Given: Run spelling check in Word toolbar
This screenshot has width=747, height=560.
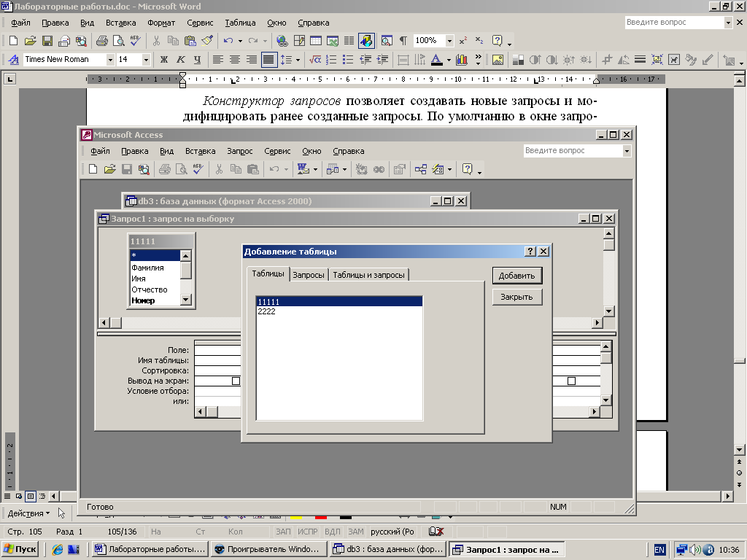Looking at the screenshot, I should 135,41.
